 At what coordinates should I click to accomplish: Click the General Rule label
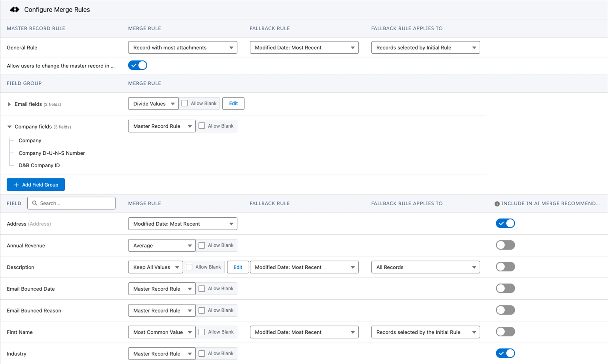22,48
